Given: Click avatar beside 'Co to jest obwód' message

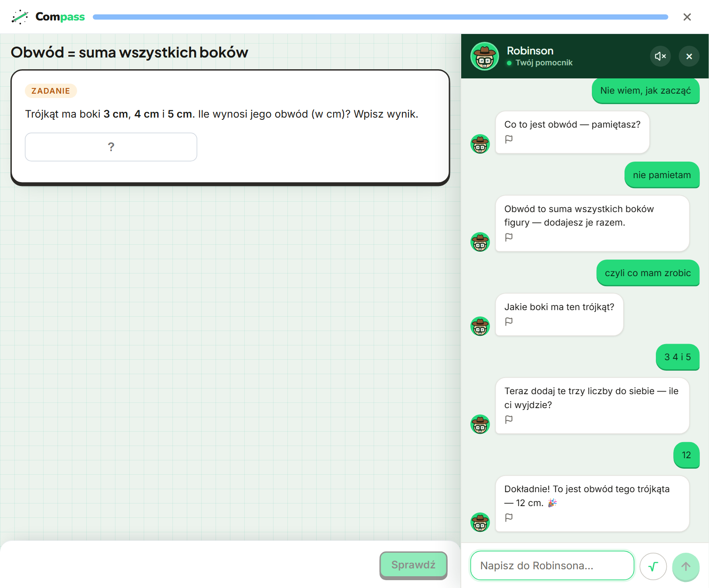Looking at the screenshot, I should (480, 144).
